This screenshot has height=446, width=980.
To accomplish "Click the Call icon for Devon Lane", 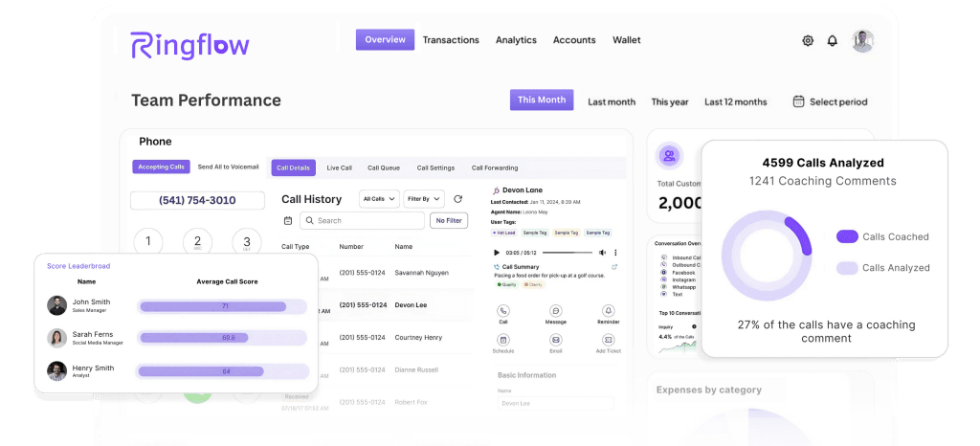I will (503, 311).
